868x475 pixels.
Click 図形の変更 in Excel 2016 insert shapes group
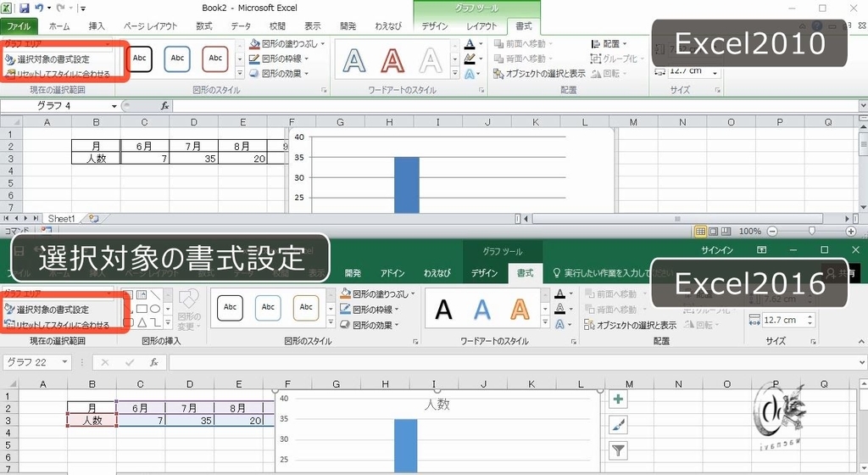click(x=189, y=310)
